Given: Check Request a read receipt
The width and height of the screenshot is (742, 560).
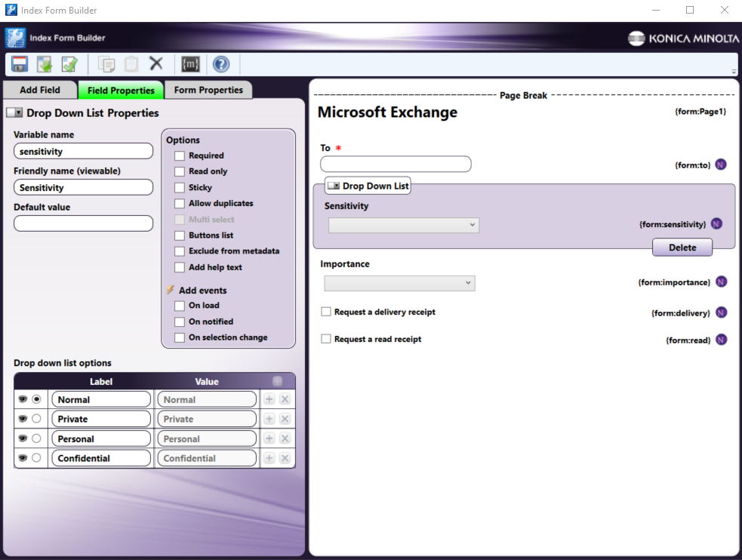Looking at the screenshot, I should 325,339.
